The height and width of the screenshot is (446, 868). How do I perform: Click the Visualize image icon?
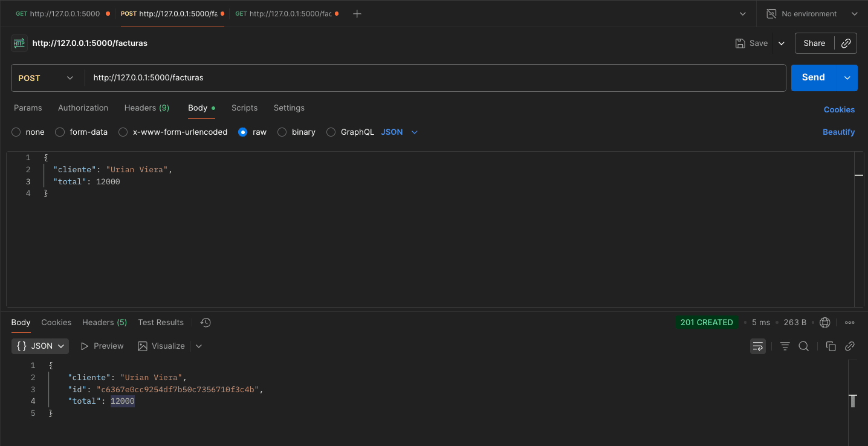pos(143,346)
